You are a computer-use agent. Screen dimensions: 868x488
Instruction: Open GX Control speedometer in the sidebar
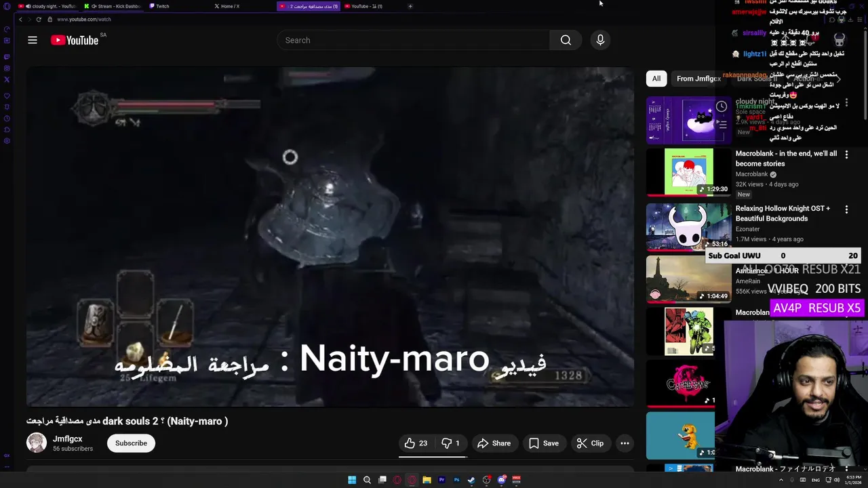[7, 29]
